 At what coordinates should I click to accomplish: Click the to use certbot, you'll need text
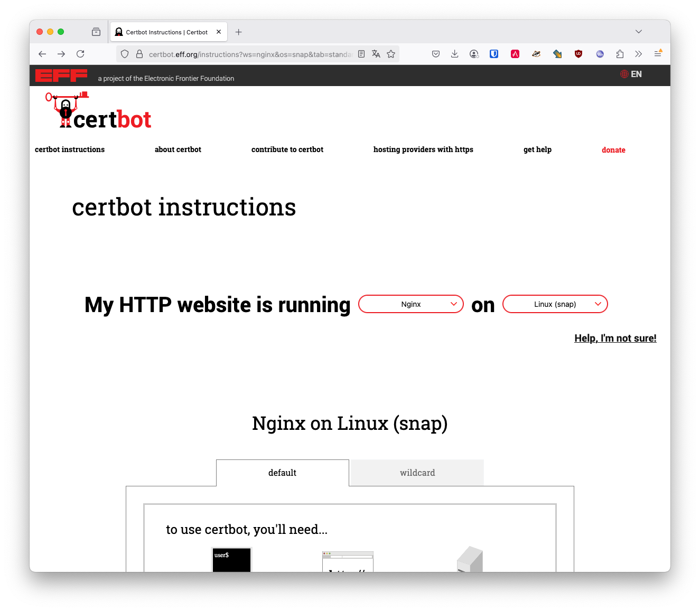pos(247,530)
